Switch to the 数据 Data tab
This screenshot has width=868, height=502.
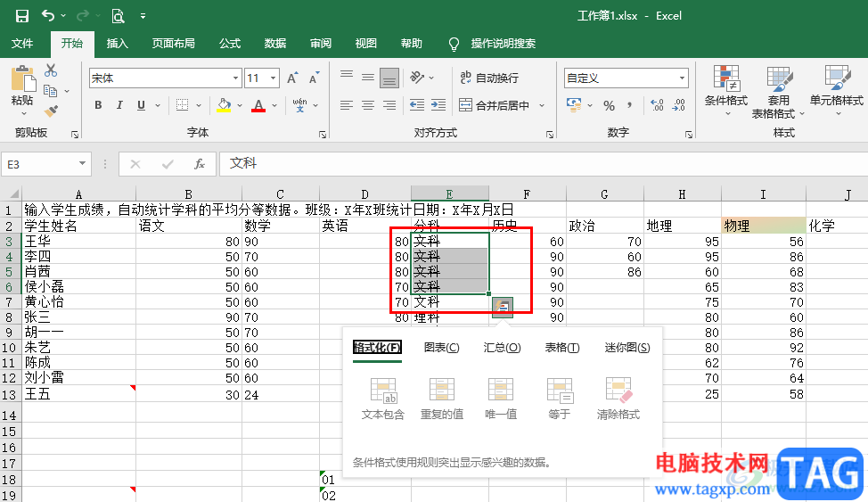tap(275, 43)
